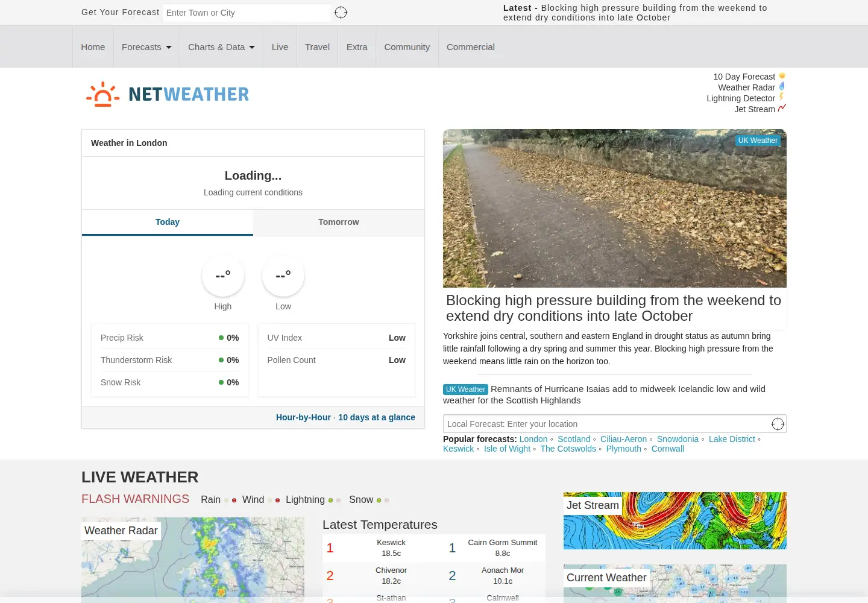This screenshot has width=868, height=603.
Task: Open the leaf-covered path article image
Action: tap(615, 208)
